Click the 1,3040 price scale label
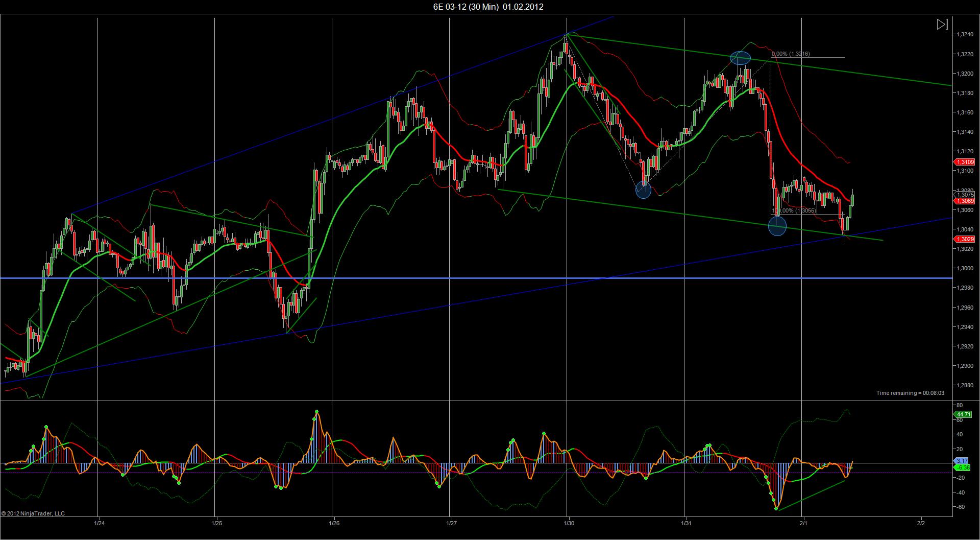980x540 pixels. (x=966, y=229)
